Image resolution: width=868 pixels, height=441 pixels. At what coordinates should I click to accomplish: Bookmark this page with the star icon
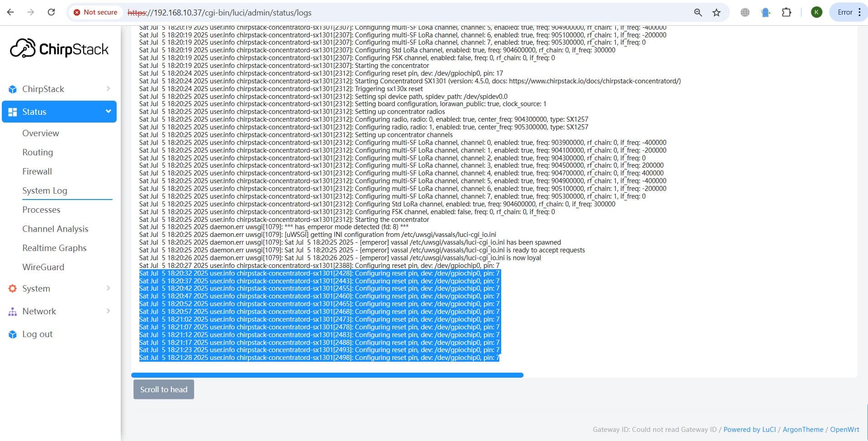click(716, 12)
